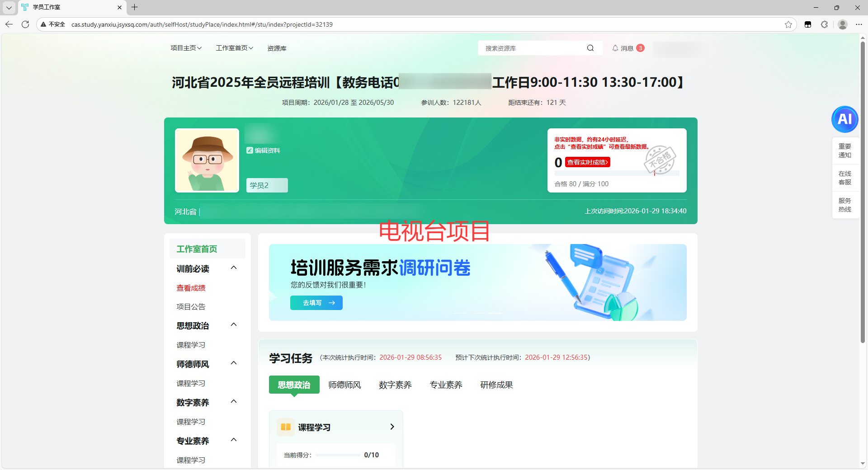Switch to the 研修成果 tab
Image resolution: width=868 pixels, height=470 pixels.
coord(496,385)
